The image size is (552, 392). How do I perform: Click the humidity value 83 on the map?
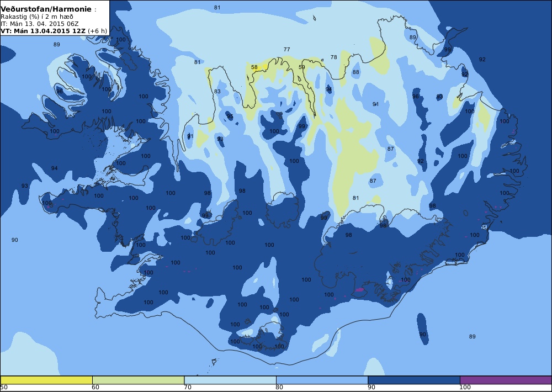(x=217, y=92)
